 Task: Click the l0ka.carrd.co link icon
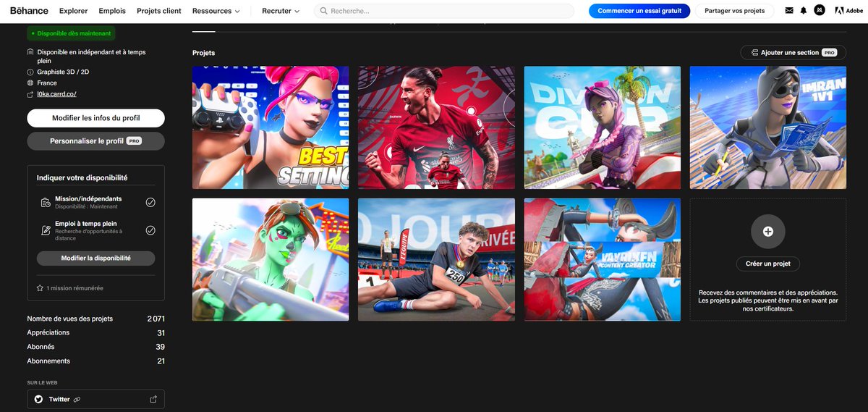[30, 94]
